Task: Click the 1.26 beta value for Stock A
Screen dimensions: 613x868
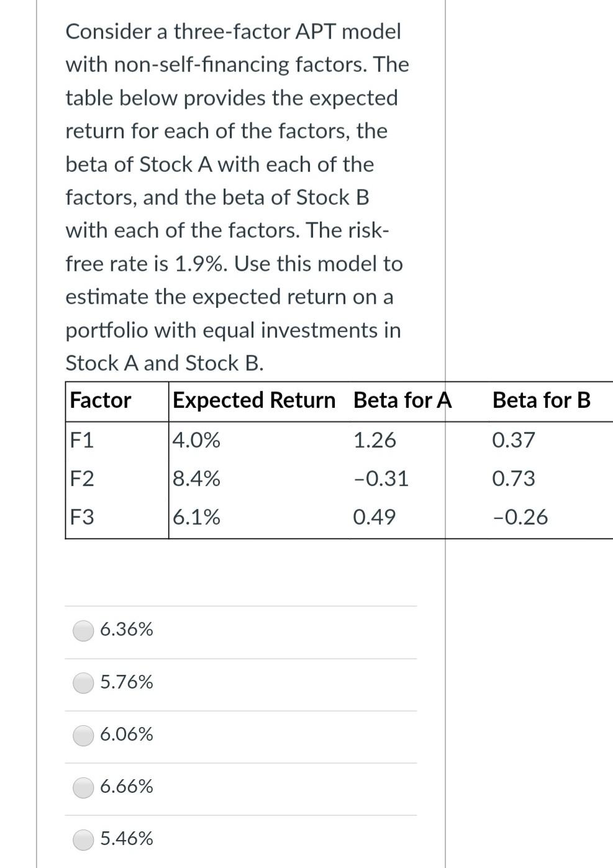Action: (x=375, y=441)
